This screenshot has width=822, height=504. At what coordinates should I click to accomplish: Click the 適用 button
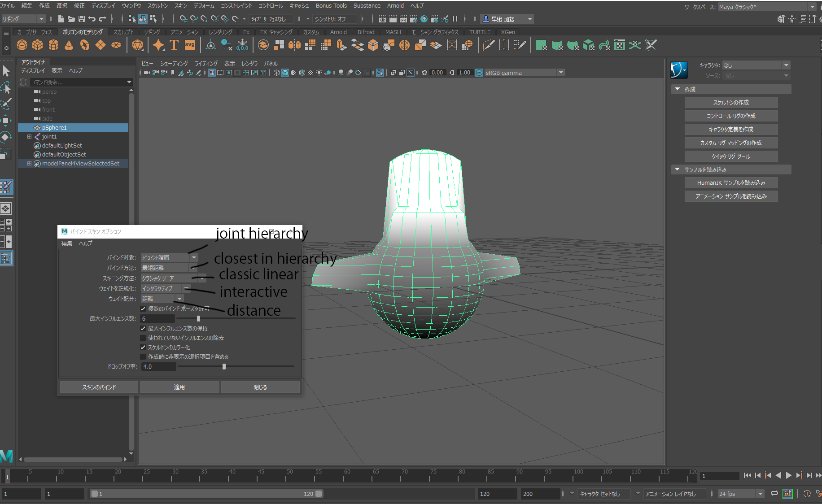click(x=179, y=387)
